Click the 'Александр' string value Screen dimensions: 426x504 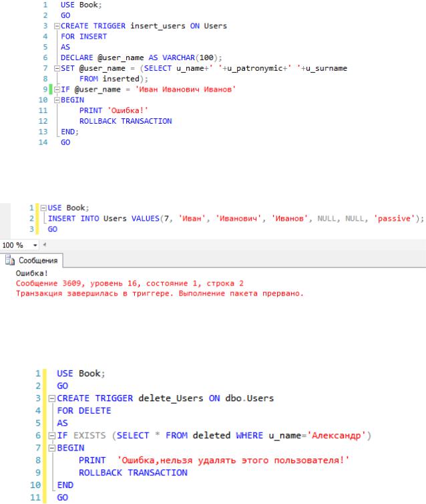coord(337,436)
